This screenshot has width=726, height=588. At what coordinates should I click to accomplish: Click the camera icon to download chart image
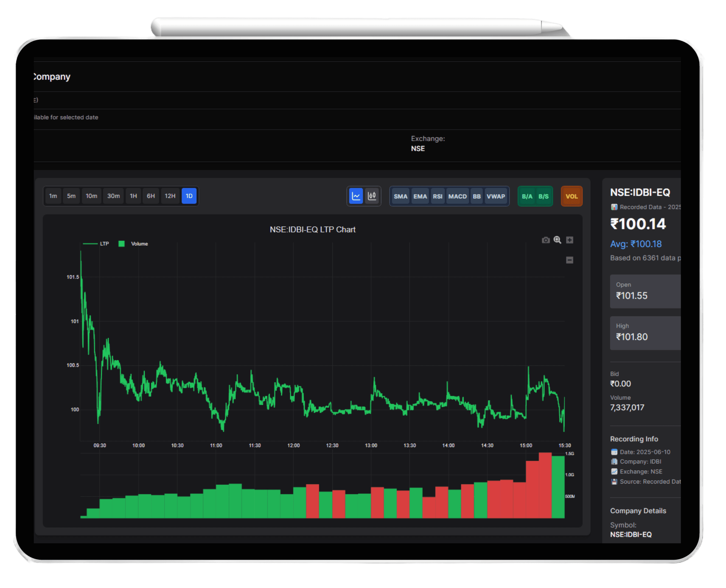546,240
